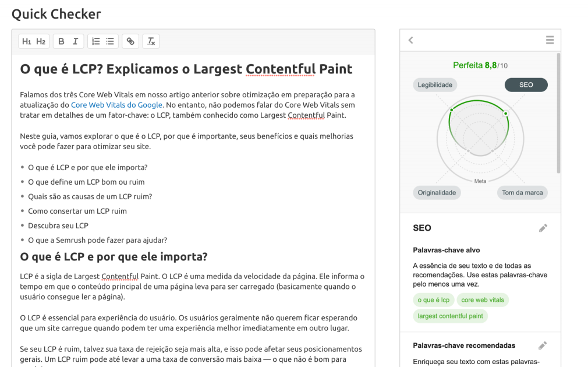Collapse the side panel with back chevron
This screenshot has height=367, width=588.
coord(410,40)
